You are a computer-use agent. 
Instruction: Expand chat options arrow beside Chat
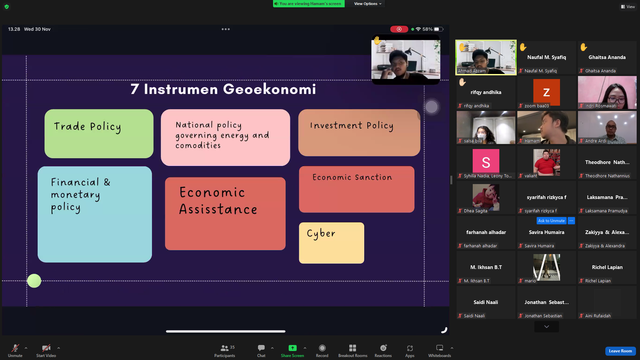coord(272,348)
